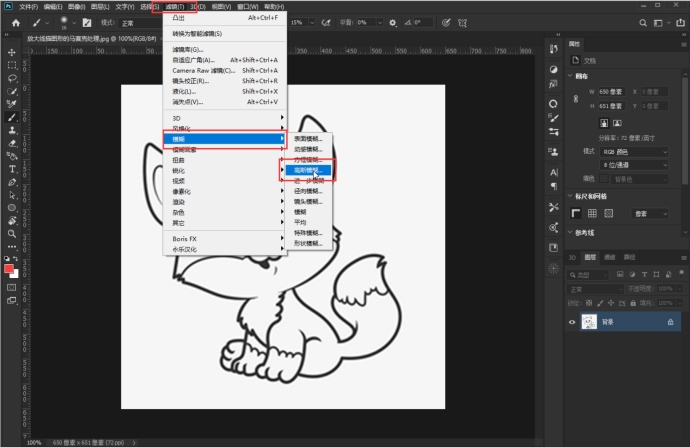Click the canvas width W field
690x447 pixels.
click(x=611, y=92)
